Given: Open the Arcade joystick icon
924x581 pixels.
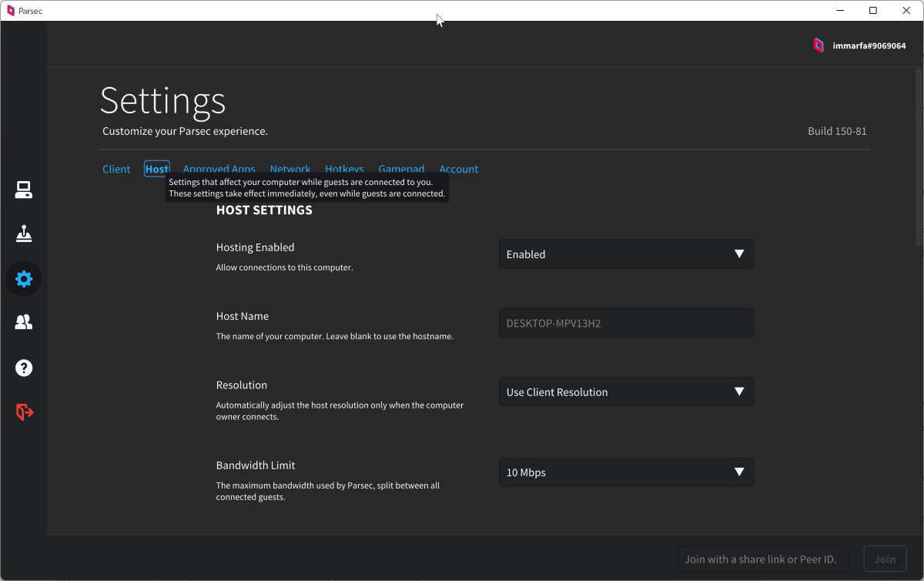Looking at the screenshot, I should click(x=24, y=233).
